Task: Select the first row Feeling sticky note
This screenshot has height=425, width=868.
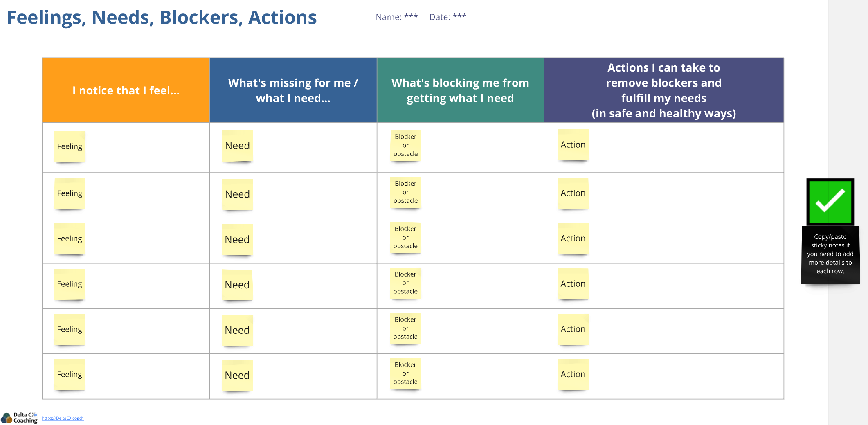Action: [x=70, y=147]
